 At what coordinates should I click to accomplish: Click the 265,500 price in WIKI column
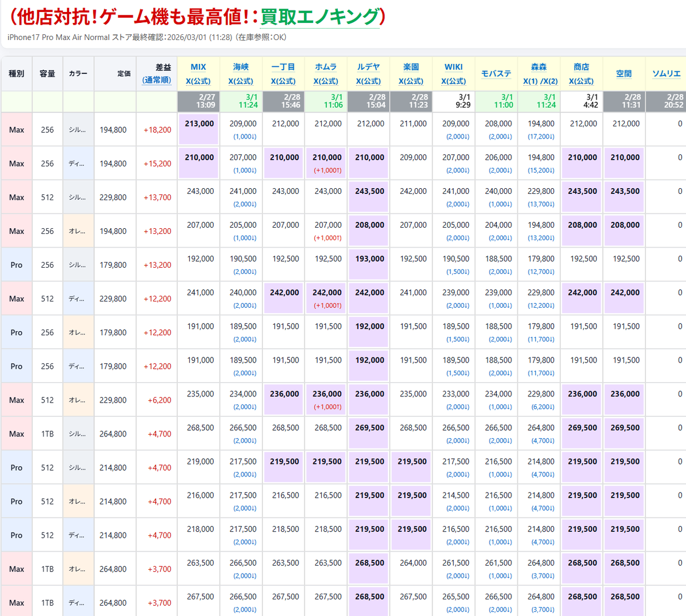click(x=456, y=597)
